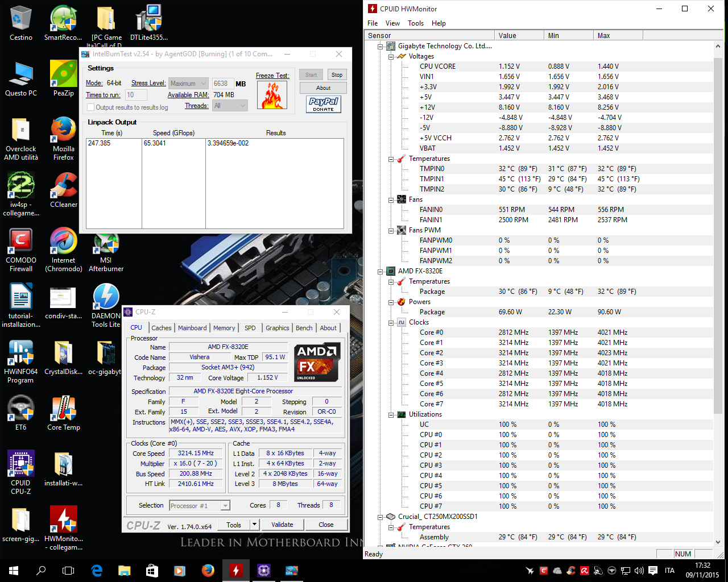Open the Core Temp desktop icon
This screenshot has height=582, width=728.
(64, 413)
